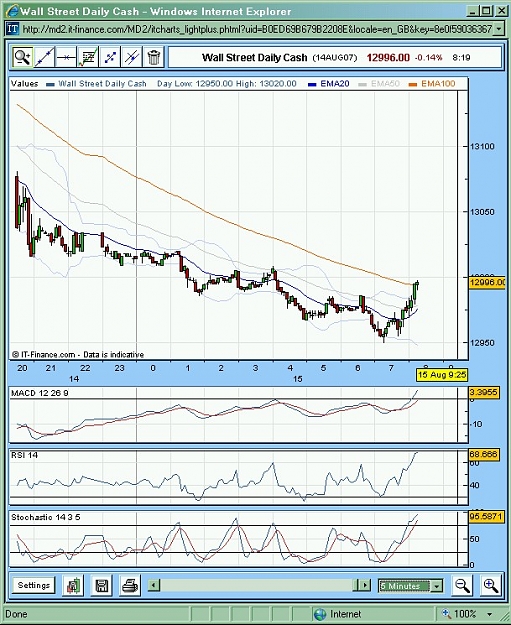Click the 8:19 time in header
The image size is (511, 625).
click(x=461, y=58)
